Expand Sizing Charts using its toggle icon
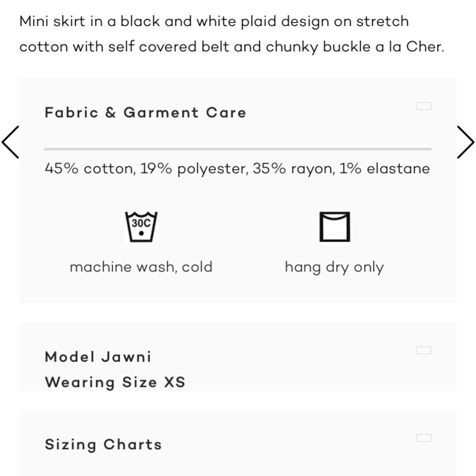Image resolution: width=476 pixels, height=476 pixels. tap(424, 438)
